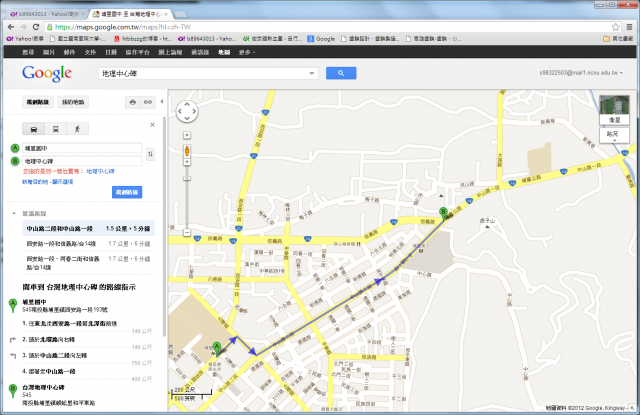640x415 pixels.
Task: Click the map zoom slider handle
Action: tap(187, 178)
